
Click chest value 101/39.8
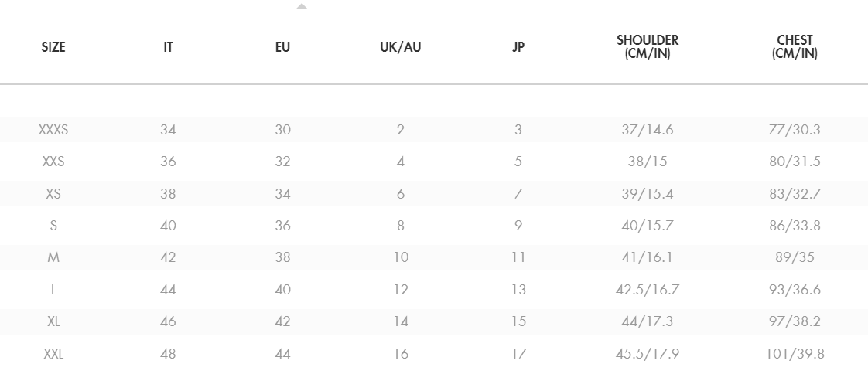click(x=795, y=355)
